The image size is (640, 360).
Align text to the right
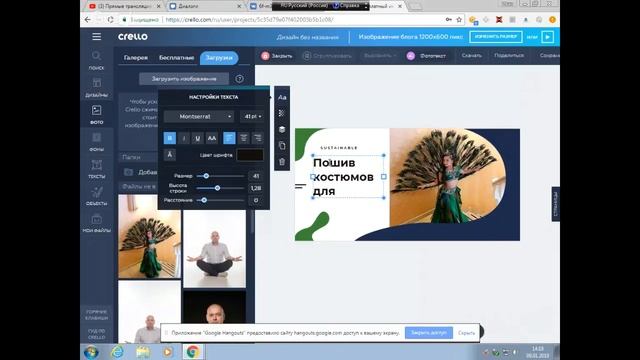coord(257,138)
